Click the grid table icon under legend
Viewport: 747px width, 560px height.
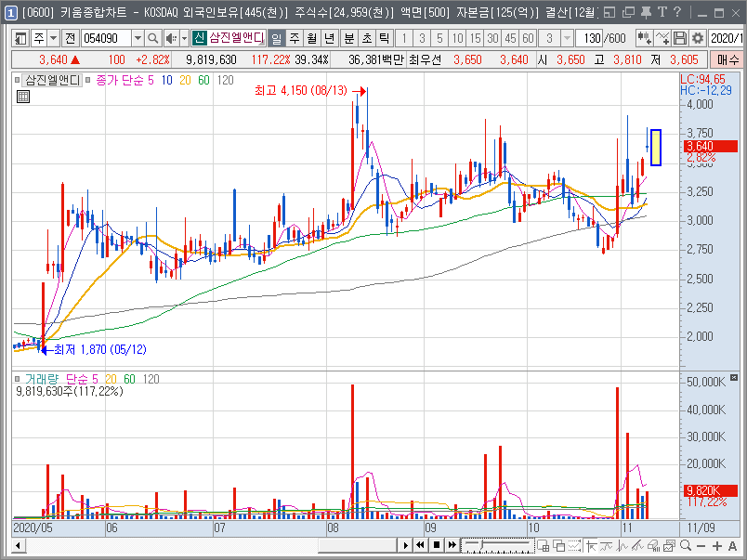(x=23, y=97)
